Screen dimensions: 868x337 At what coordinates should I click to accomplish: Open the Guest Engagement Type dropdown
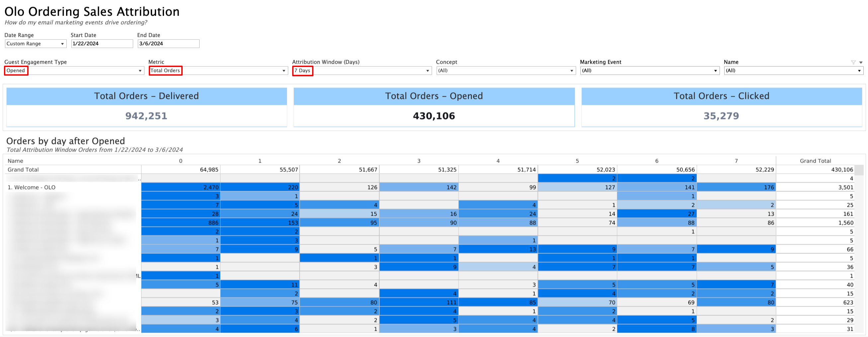tap(74, 71)
